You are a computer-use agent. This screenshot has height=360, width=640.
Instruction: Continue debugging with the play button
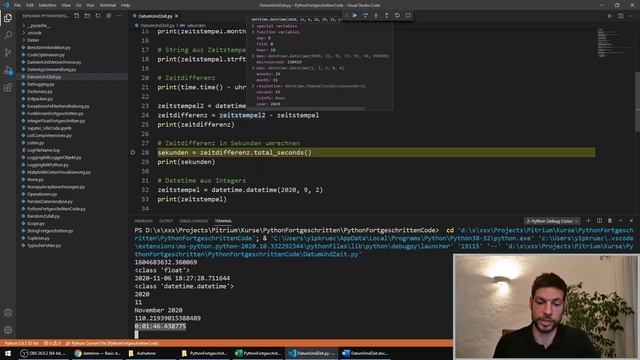pos(355,16)
